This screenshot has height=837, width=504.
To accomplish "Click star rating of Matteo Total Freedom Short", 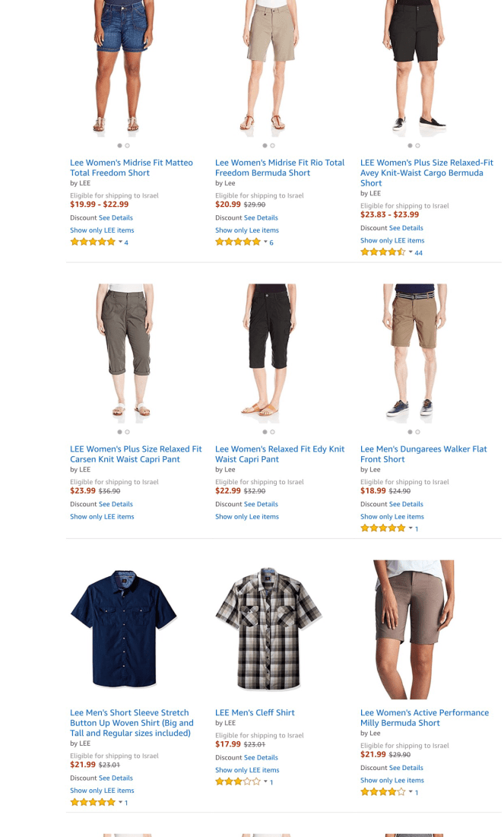I will click(x=93, y=242).
